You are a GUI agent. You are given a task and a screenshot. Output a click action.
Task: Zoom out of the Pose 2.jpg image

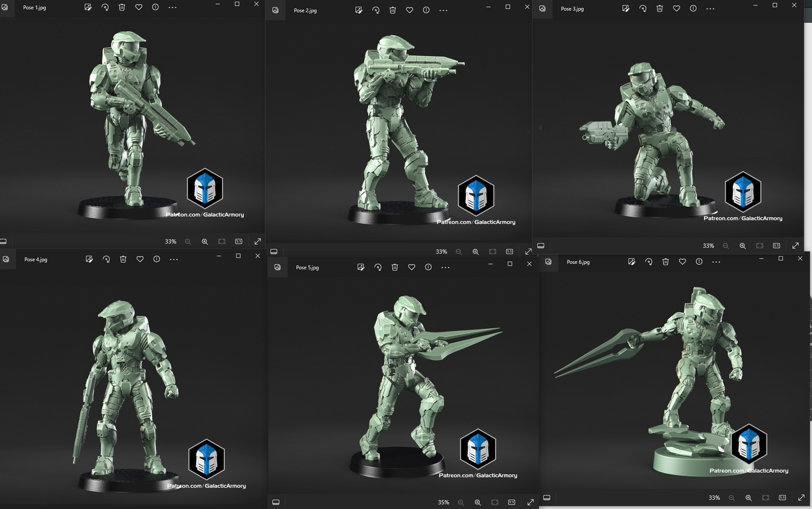[459, 251]
